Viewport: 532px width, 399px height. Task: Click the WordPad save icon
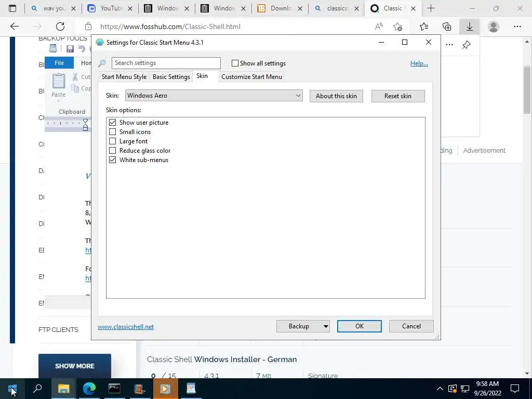(70, 49)
